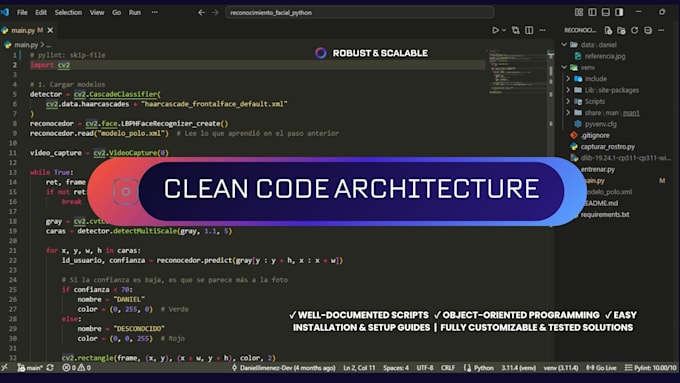Change CRLF end of line sequence
This screenshot has width=680, height=383.
(448, 367)
